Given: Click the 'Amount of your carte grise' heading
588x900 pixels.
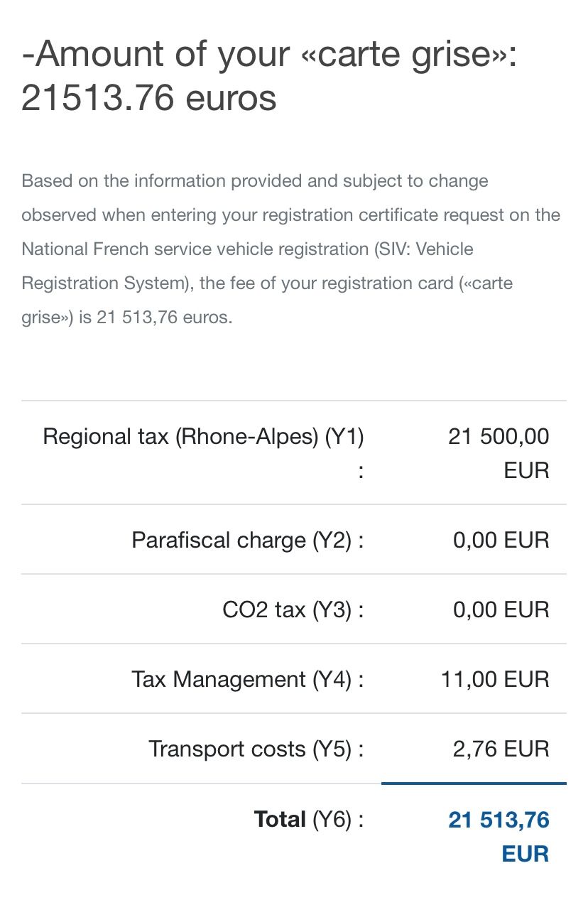Looking at the screenshot, I should click(x=269, y=75).
